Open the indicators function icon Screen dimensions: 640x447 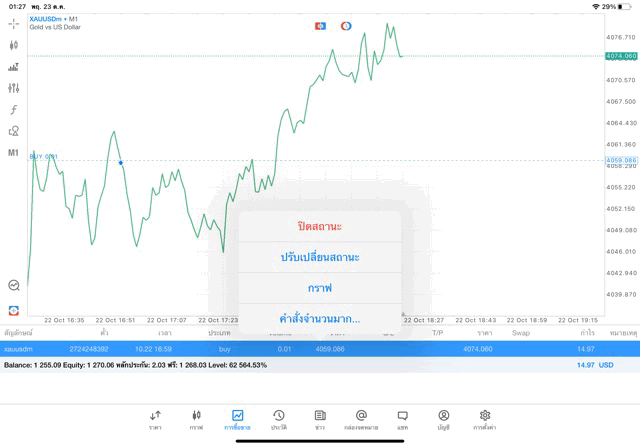point(13,110)
